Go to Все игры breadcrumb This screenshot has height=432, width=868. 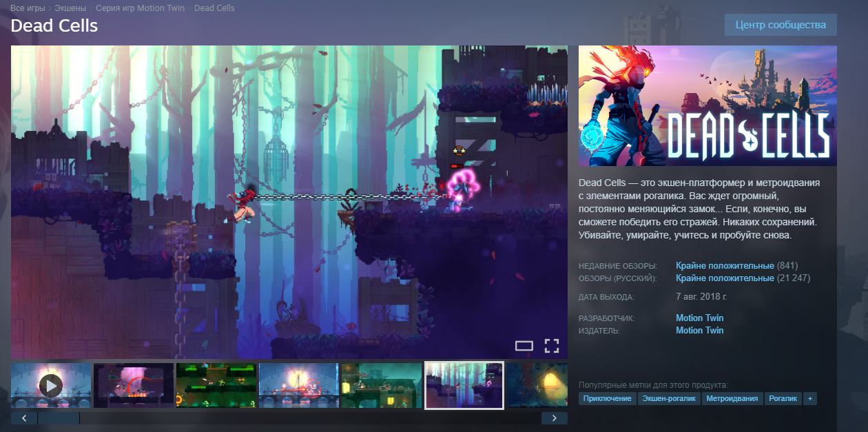point(28,8)
